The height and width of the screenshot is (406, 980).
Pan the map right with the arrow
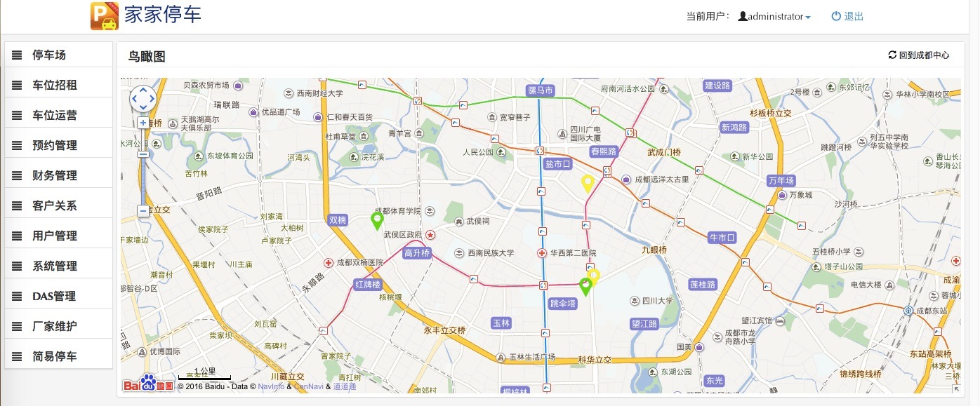point(152,99)
